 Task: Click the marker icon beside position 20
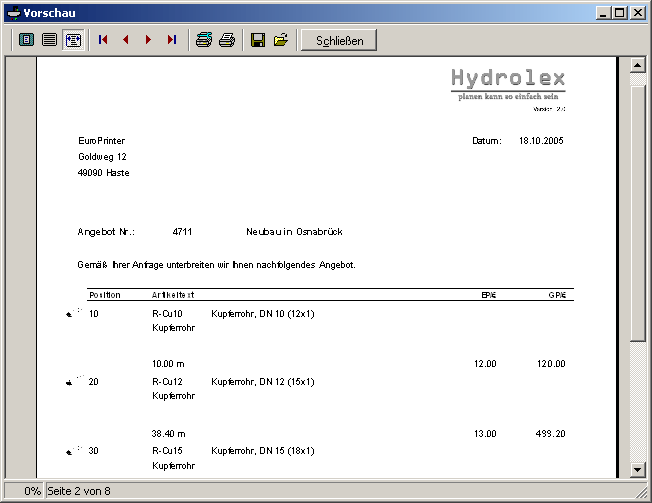(x=70, y=381)
